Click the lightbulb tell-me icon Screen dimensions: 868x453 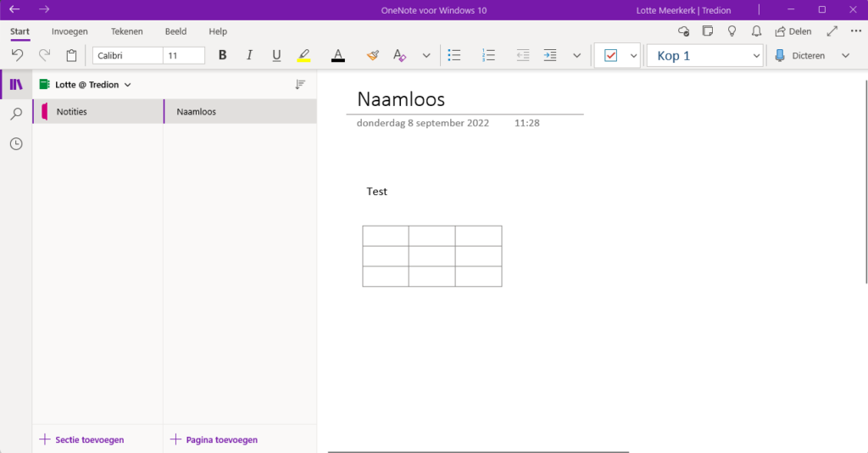[x=732, y=31]
